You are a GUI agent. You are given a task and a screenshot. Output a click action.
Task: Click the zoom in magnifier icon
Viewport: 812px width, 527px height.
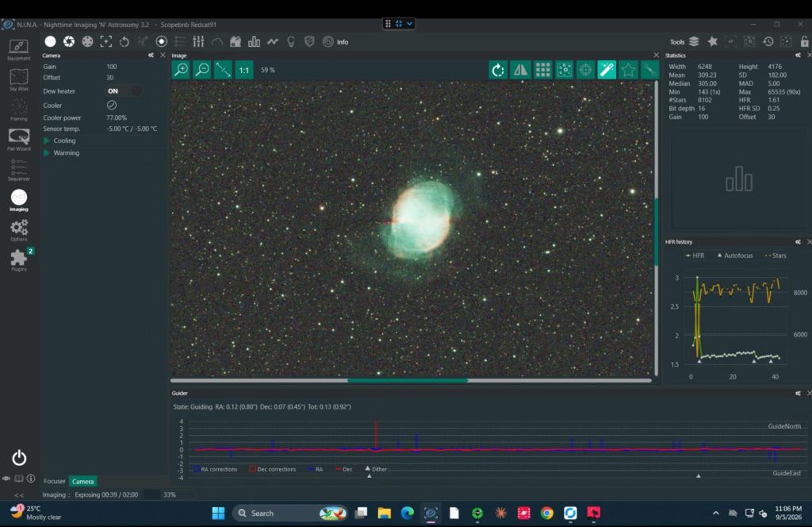coord(182,70)
